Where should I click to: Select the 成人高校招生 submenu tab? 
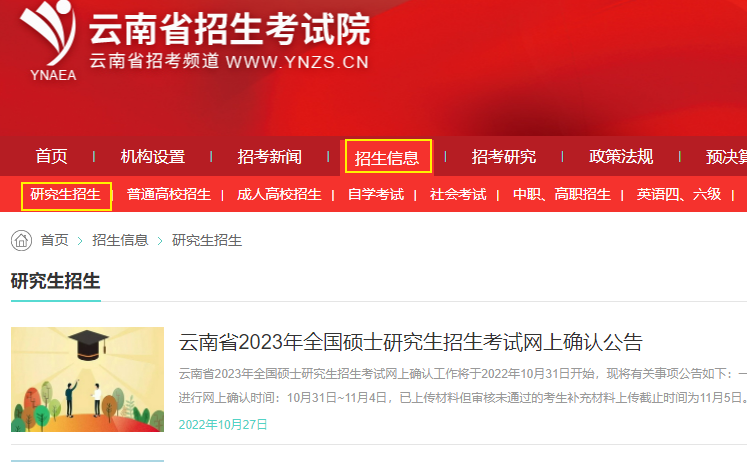(279, 194)
